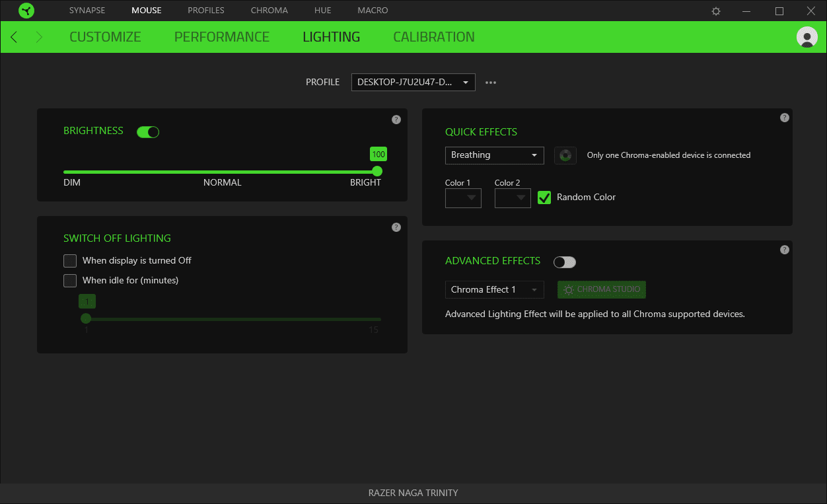Click the idle minutes slider handle
827x504 pixels.
[x=86, y=318]
